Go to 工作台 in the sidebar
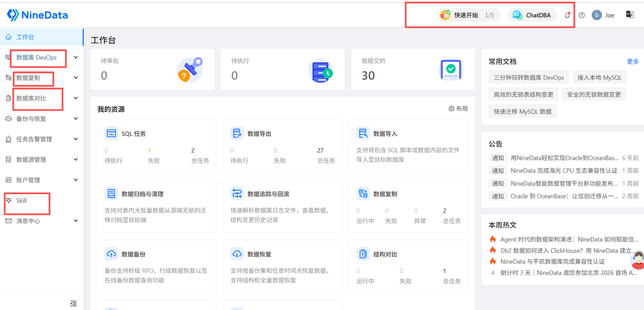 point(42,37)
